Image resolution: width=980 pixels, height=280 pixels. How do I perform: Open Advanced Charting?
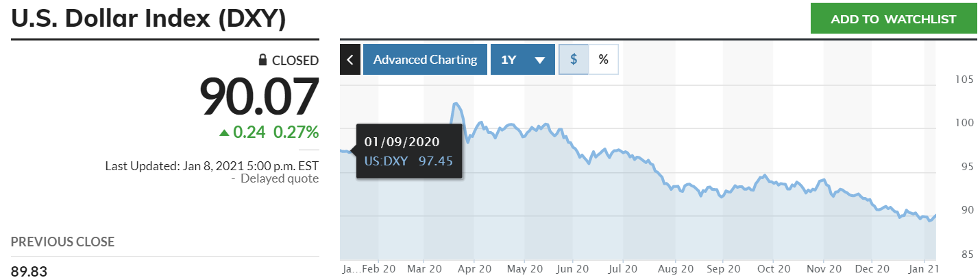click(425, 60)
